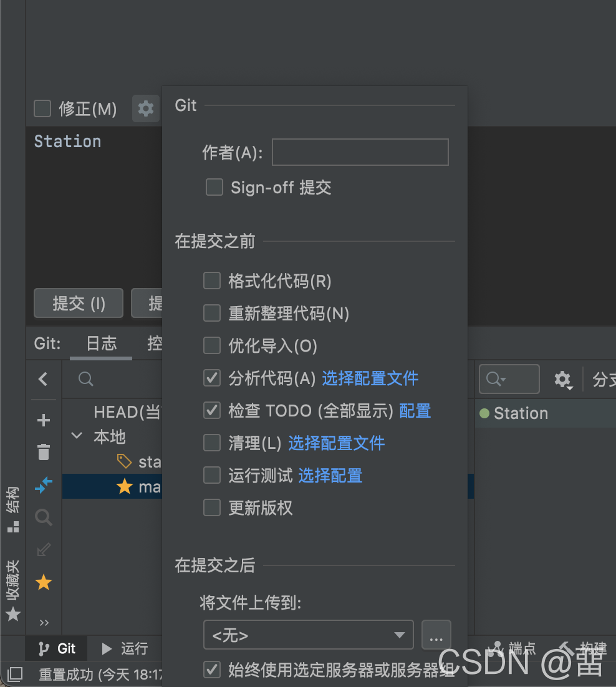616x687 pixels.
Task: Click the refresh arrows icon in log sidebar
Action: tap(44, 486)
